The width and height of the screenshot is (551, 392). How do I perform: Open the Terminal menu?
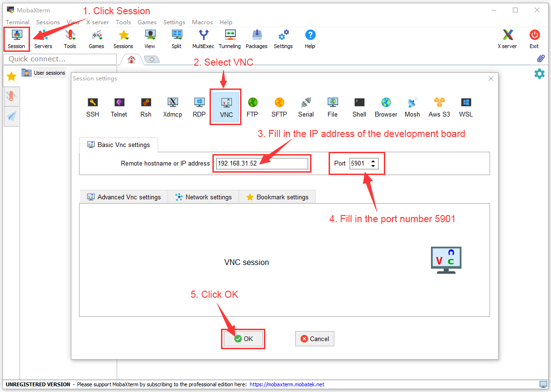point(18,22)
